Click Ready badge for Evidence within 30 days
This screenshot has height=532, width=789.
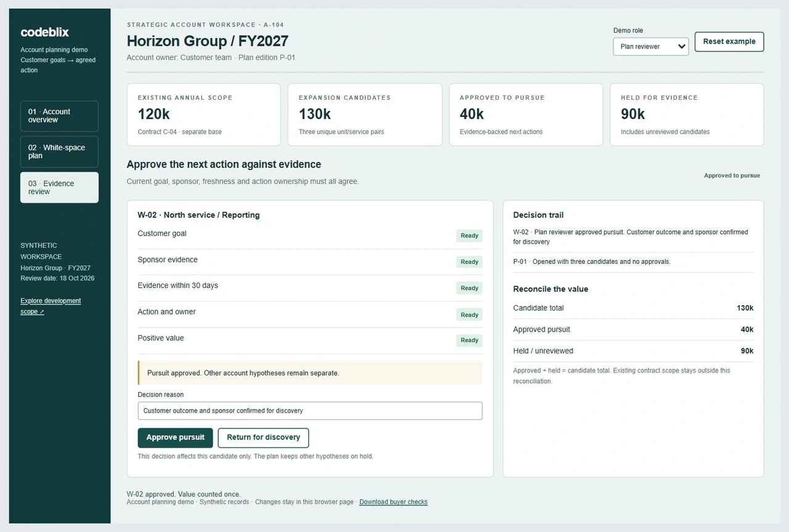pyautogui.click(x=469, y=288)
